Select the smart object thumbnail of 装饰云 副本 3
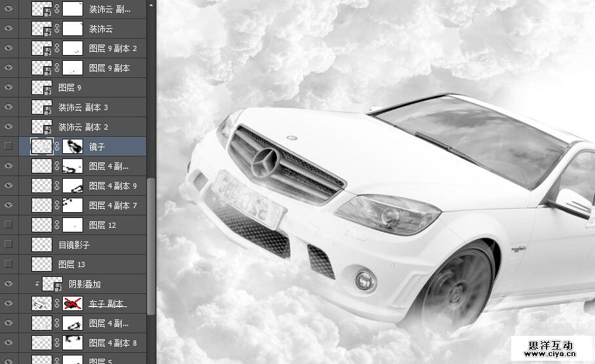595x364 pixels. pos(42,107)
